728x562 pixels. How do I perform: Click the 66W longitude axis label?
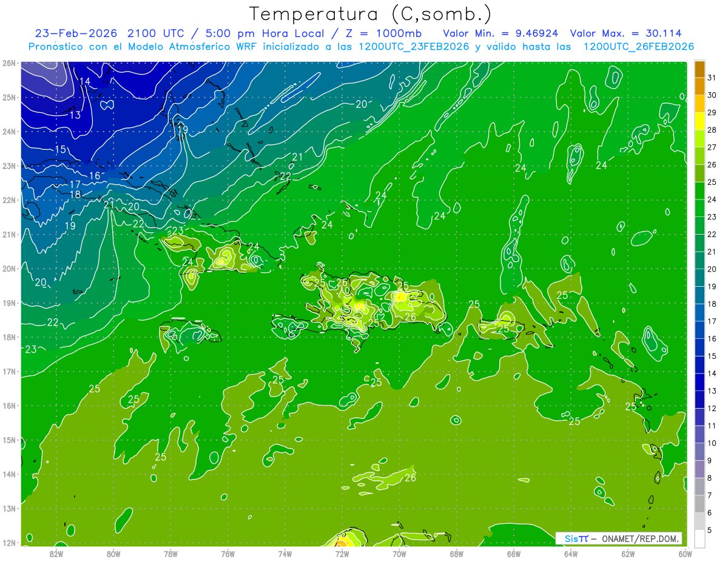(x=514, y=554)
